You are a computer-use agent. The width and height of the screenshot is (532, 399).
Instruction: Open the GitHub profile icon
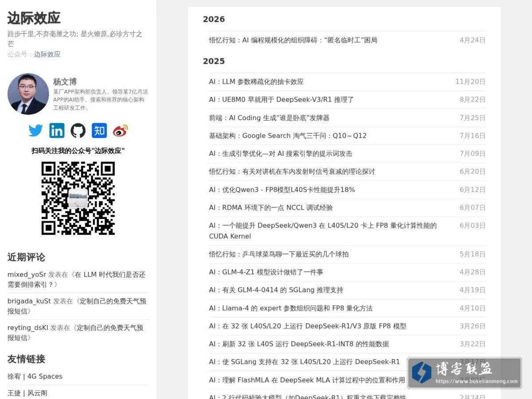coord(78,130)
